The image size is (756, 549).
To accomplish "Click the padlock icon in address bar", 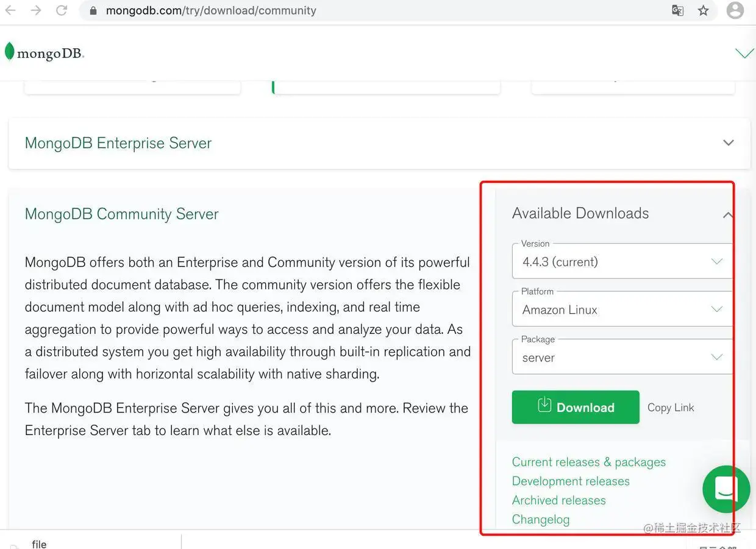I will tap(93, 11).
